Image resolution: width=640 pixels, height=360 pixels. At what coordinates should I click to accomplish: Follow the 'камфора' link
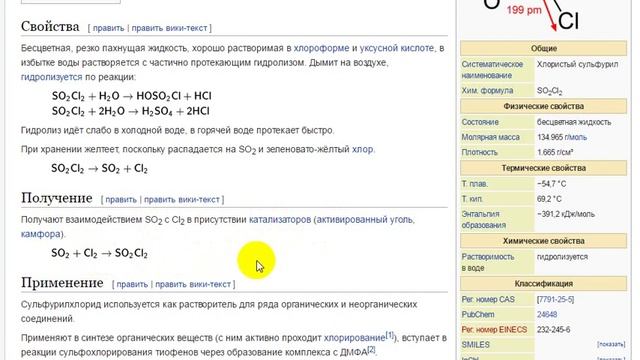tap(40, 234)
